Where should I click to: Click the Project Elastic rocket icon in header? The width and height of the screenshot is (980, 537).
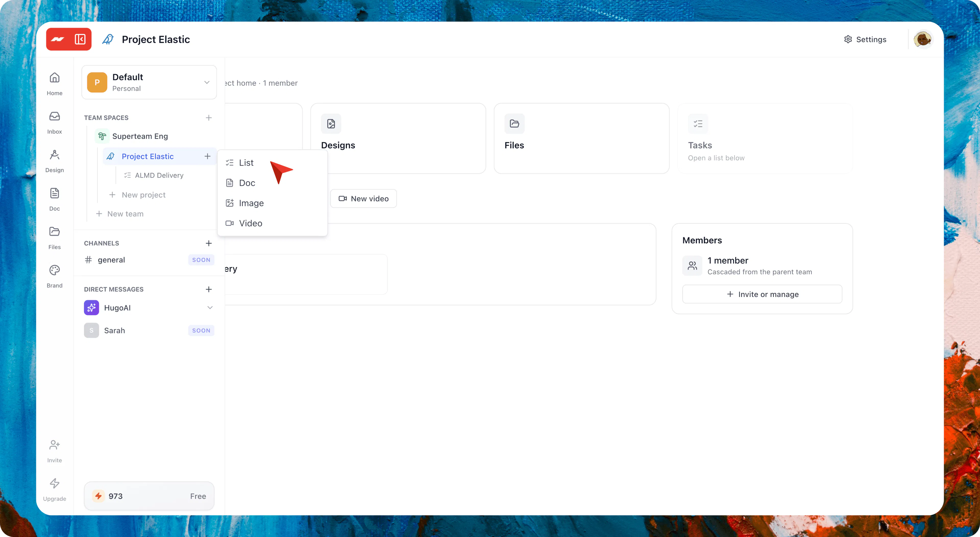tap(108, 39)
